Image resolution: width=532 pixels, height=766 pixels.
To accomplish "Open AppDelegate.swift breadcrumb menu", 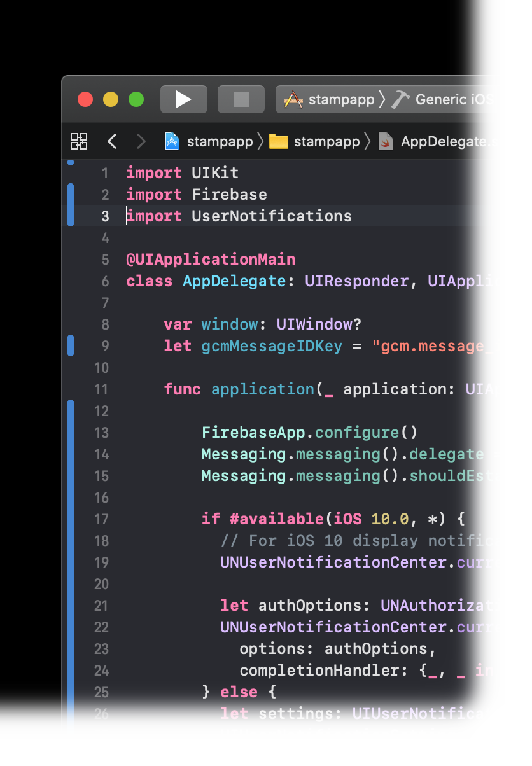I will point(461,141).
